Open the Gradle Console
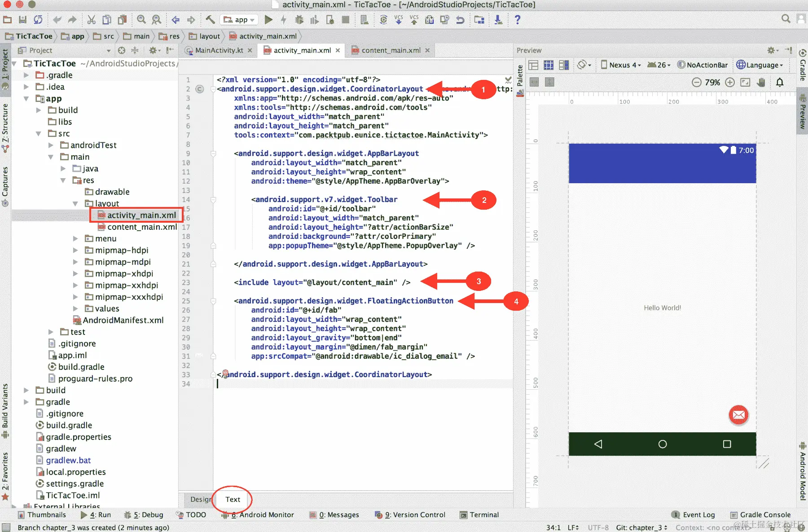The image size is (808, 532). (760, 515)
